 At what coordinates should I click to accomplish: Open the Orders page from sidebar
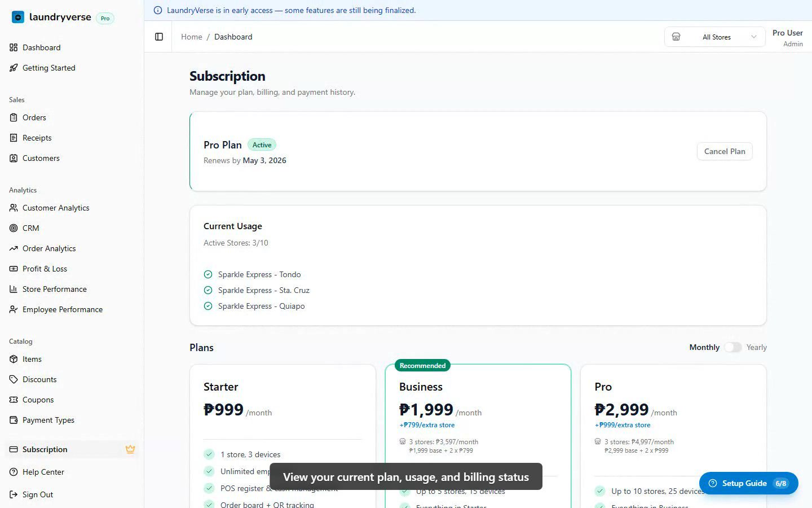34,117
